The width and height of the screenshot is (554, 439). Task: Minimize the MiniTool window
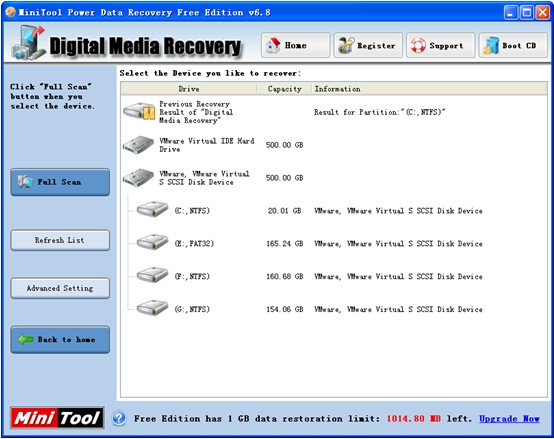point(510,13)
